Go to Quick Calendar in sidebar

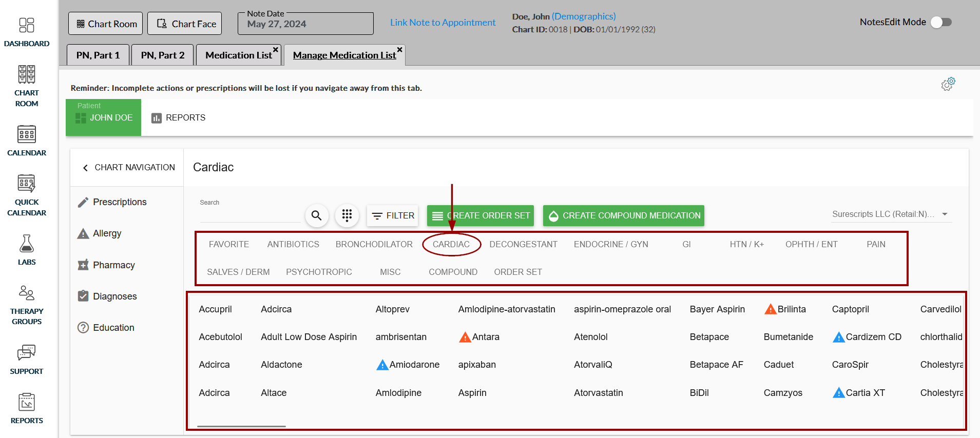click(x=27, y=195)
